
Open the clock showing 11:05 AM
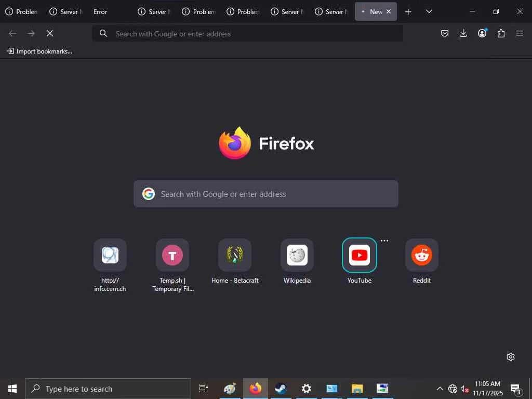(x=487, y=389)
